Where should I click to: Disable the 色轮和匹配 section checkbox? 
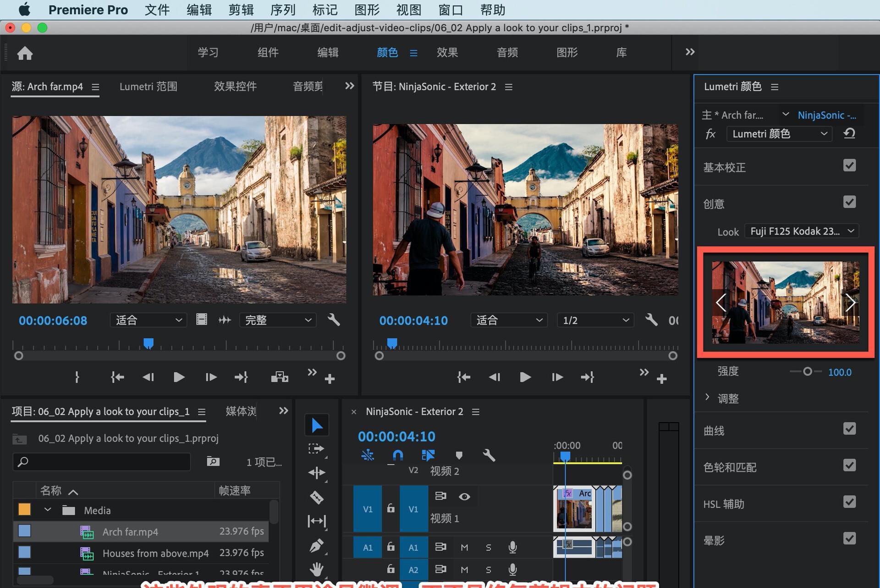pyautogui.click(x=849, y=466)
